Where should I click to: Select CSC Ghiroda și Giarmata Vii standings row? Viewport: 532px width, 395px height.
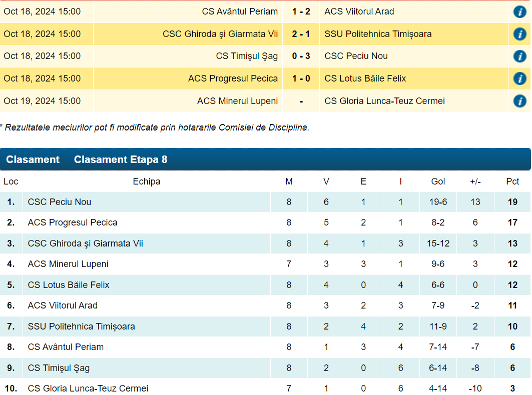(x=86, y=243)
